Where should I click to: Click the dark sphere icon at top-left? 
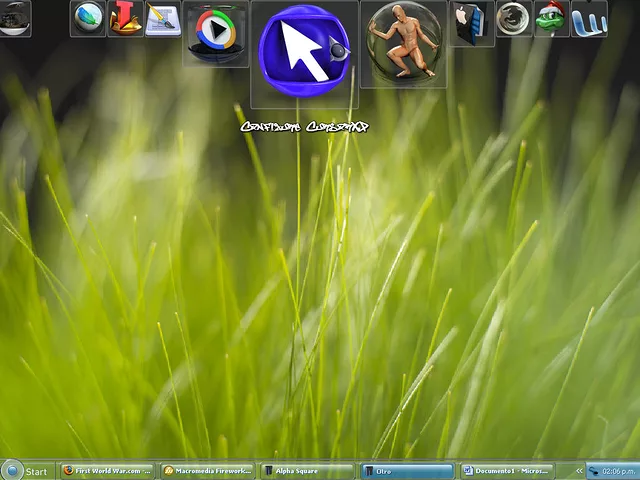click(x=14, y=18)
